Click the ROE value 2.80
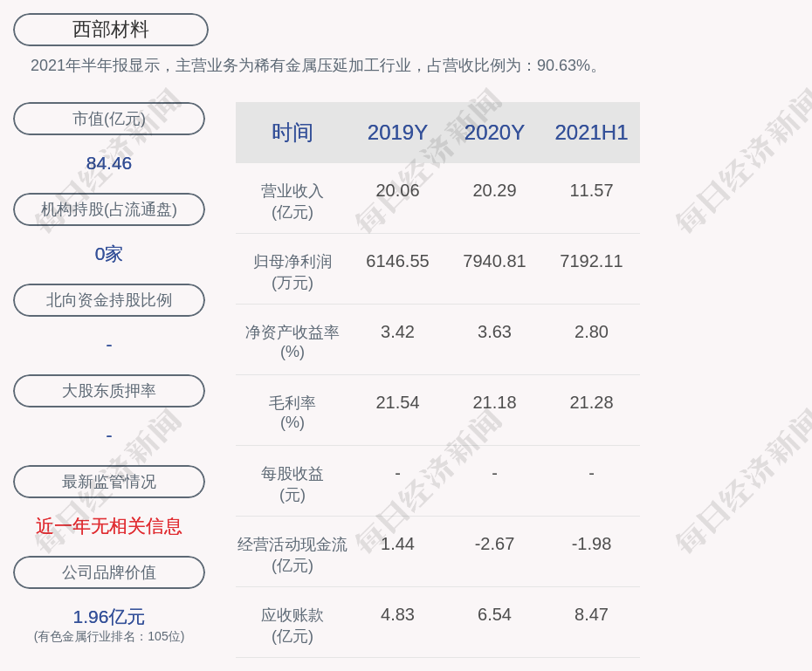Viewport: 812px width, 671px height. (591, 332)
